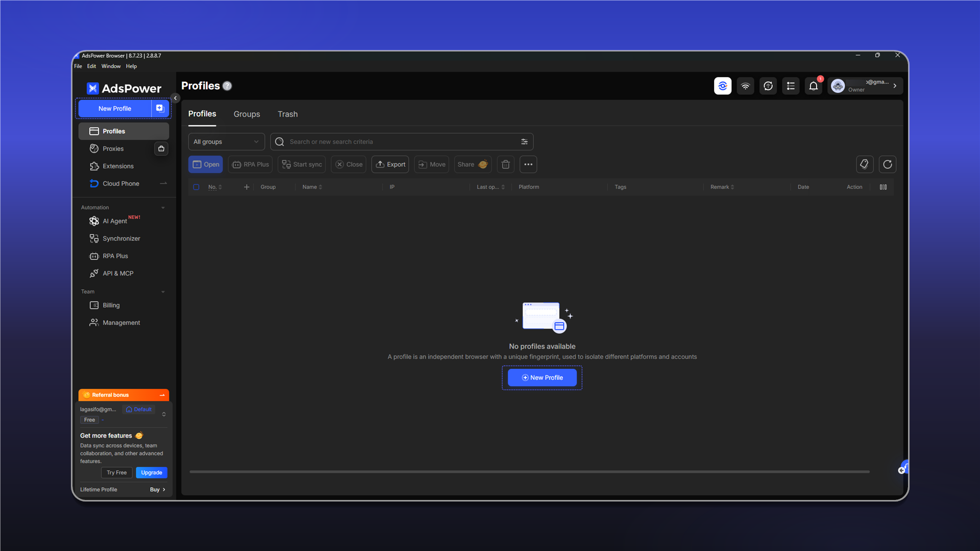Click the plus icon in table header
980x551 pixels.
click(247, 187)
